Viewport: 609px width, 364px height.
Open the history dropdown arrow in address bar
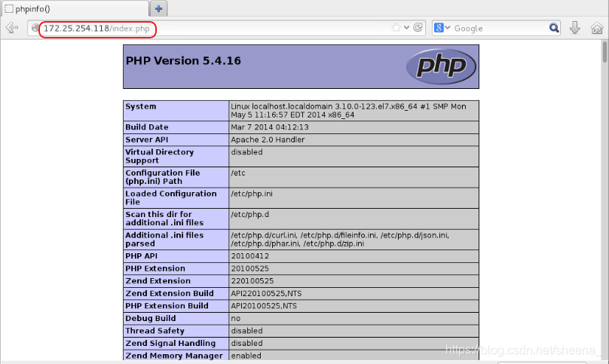(407, 28)
